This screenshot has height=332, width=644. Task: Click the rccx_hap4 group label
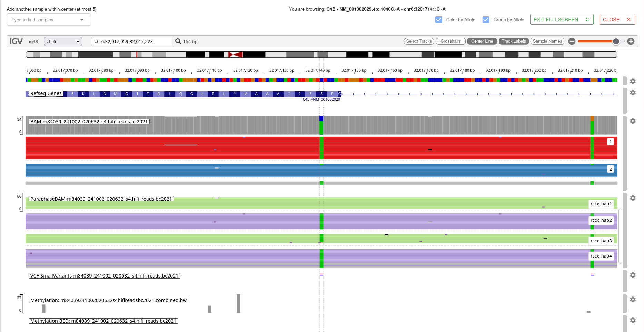click(x=601, y=256)
